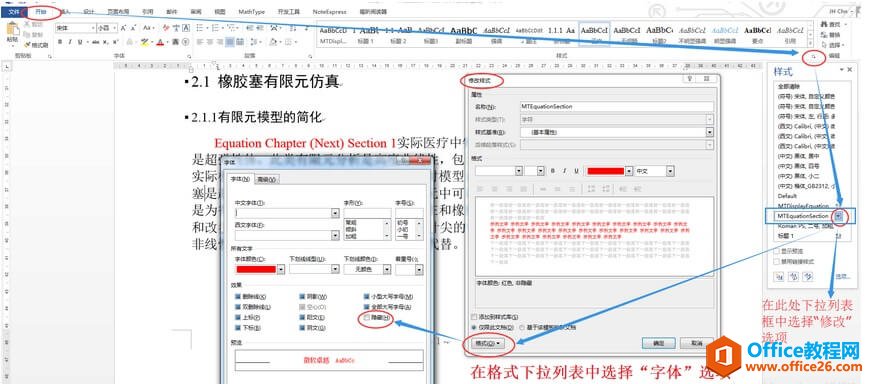This screenshot has width=869, height=384.
Task: Check Add to Styles gallery (添加到样式库)
Action: [x=473, y=317]
